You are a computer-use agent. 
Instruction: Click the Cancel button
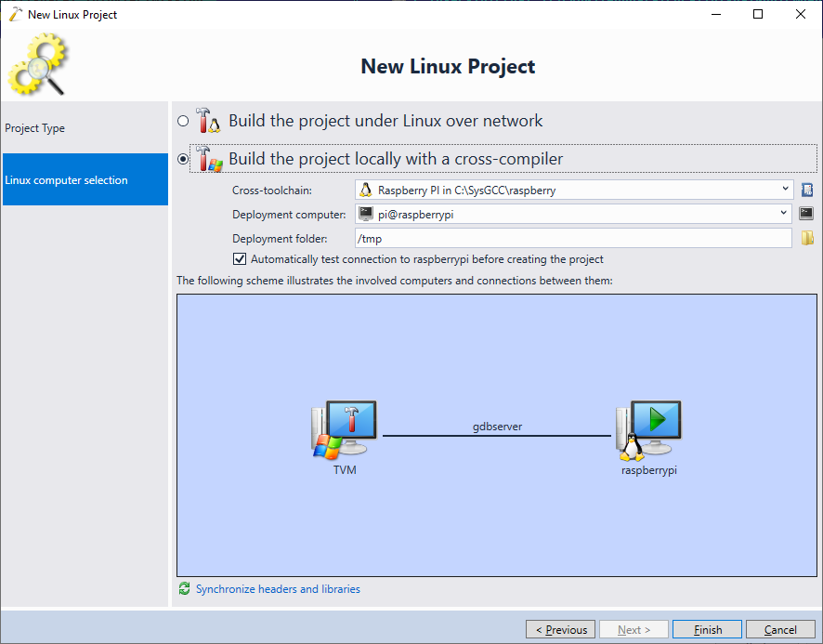(x=780, y=629)
